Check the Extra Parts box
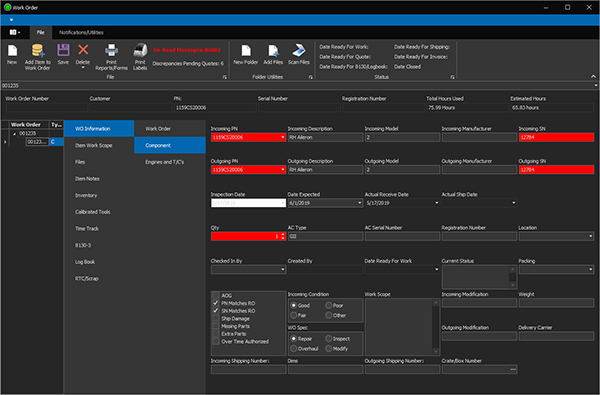Viewport: 600px width, 395px height. 216,334
